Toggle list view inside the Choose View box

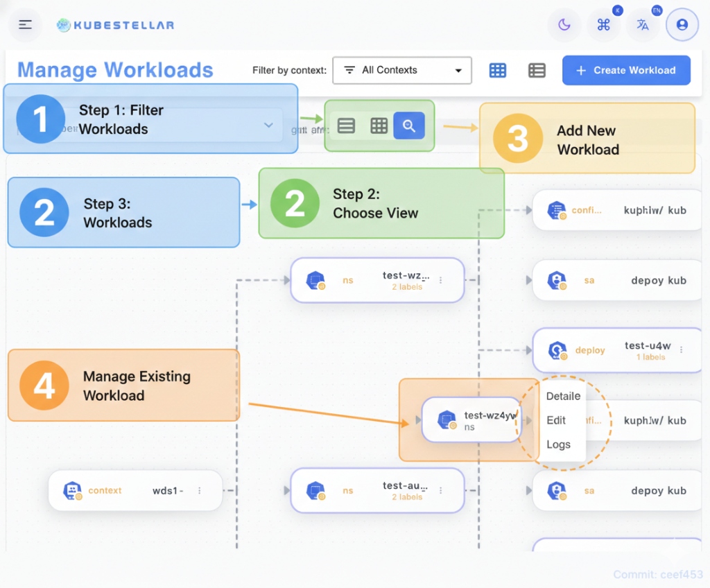(346, 126)
